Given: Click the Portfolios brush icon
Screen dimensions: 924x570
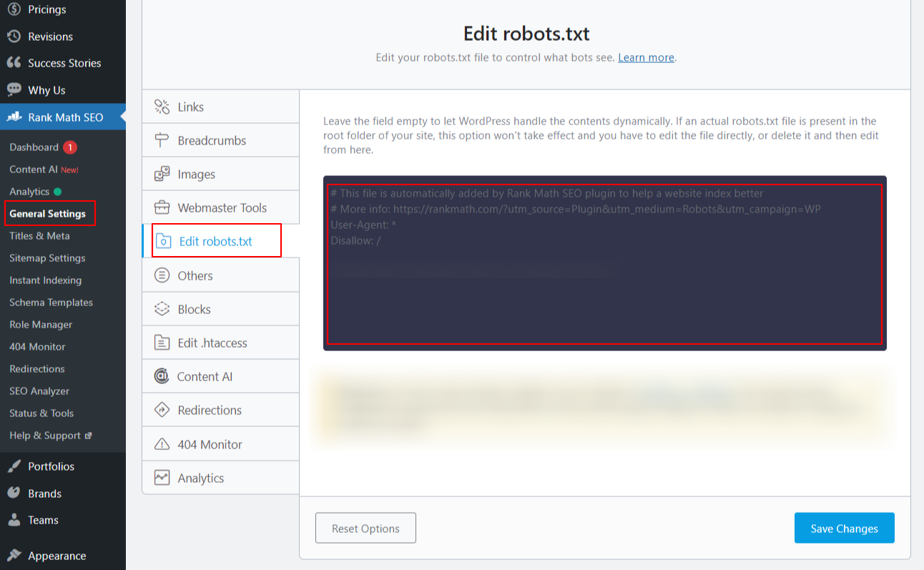Looking at the screenshot, I should click(14, 466).
